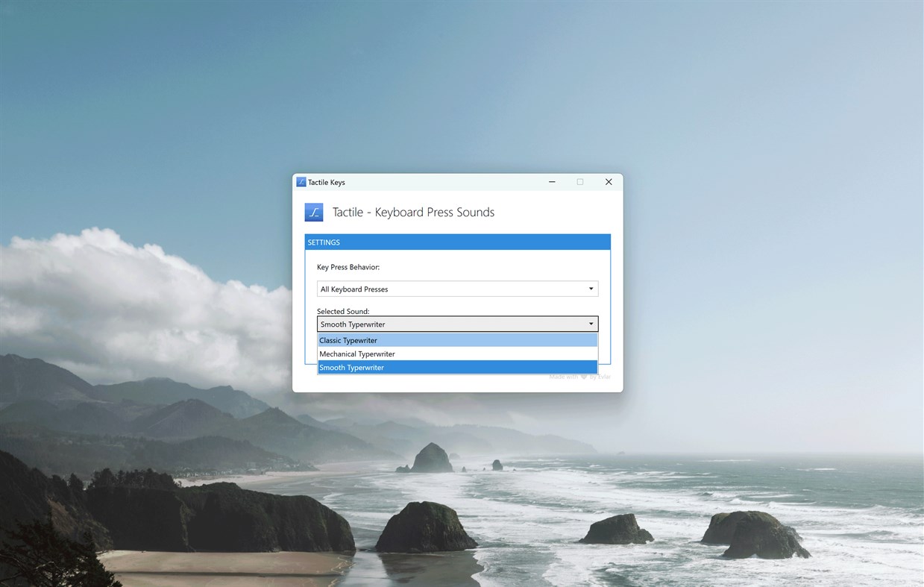Screen dimensions: 924x587
Task: Click the SETTINGS section header
Action: pos(324,242)
